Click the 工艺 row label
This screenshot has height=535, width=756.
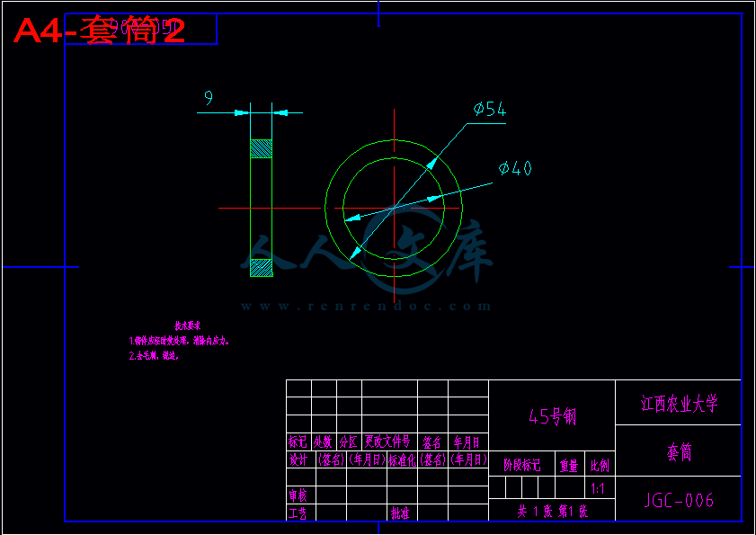point(298,513)
